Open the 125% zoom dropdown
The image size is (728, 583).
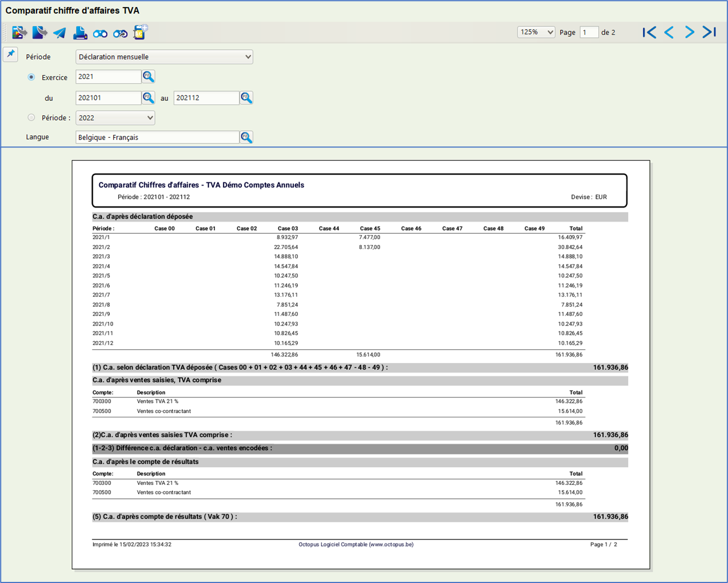(x=536, y=32)
